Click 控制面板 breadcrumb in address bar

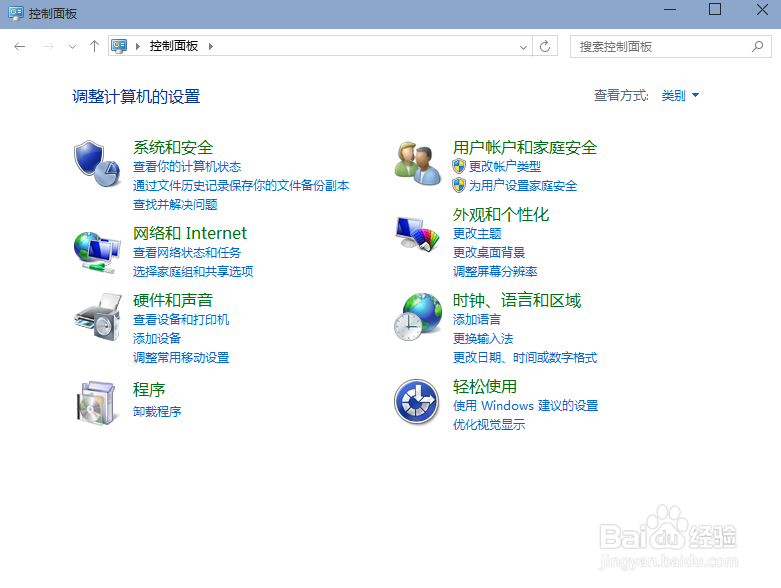(x=174, y=46)
